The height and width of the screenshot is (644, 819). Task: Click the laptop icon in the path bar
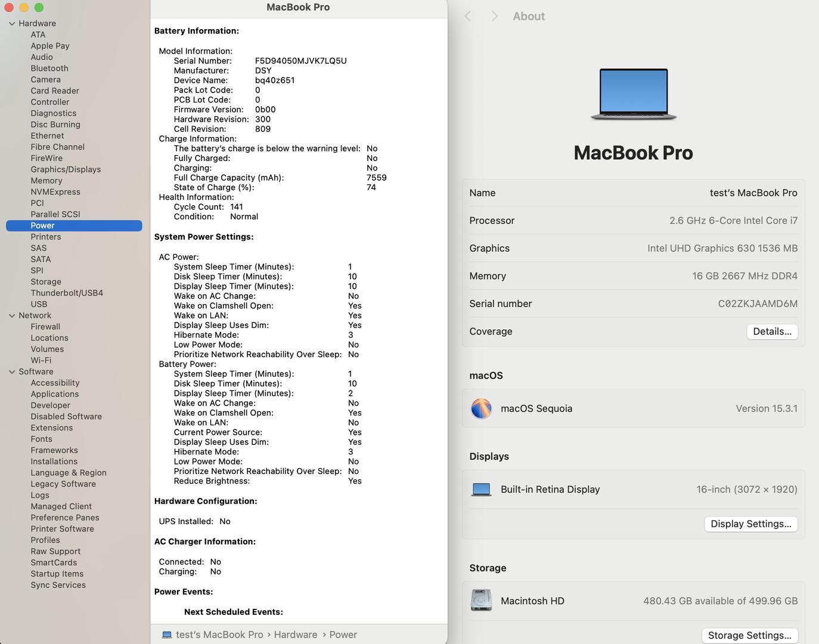click(x=167, y=635)
